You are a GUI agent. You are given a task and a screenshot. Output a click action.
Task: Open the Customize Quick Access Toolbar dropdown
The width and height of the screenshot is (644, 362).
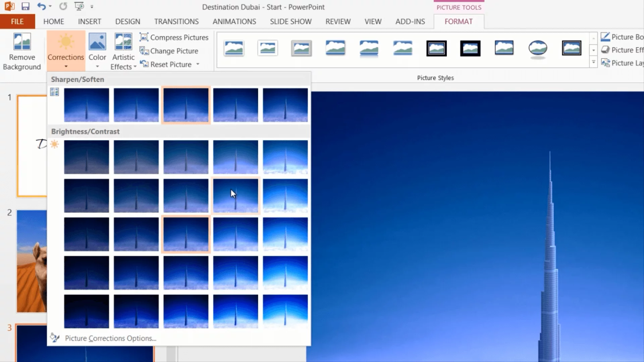click(92, 6)
